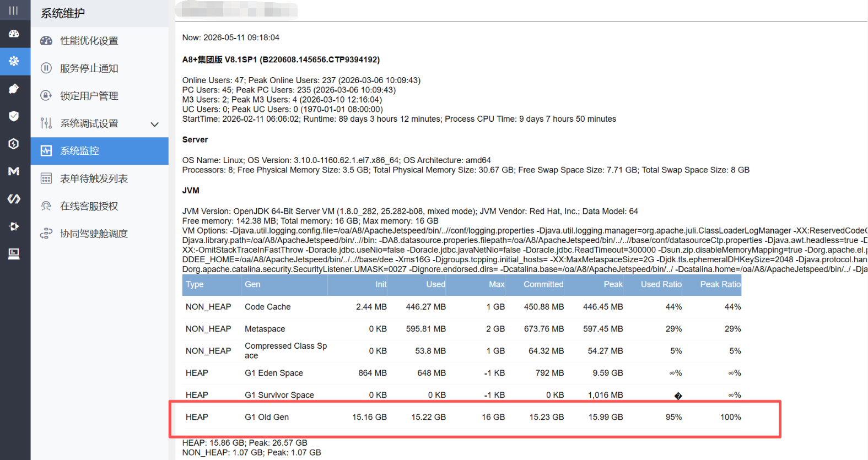Click the timestamp line starting with Now:
The width and height of the screenshot is (868, 460).
(x=231, y=37)
